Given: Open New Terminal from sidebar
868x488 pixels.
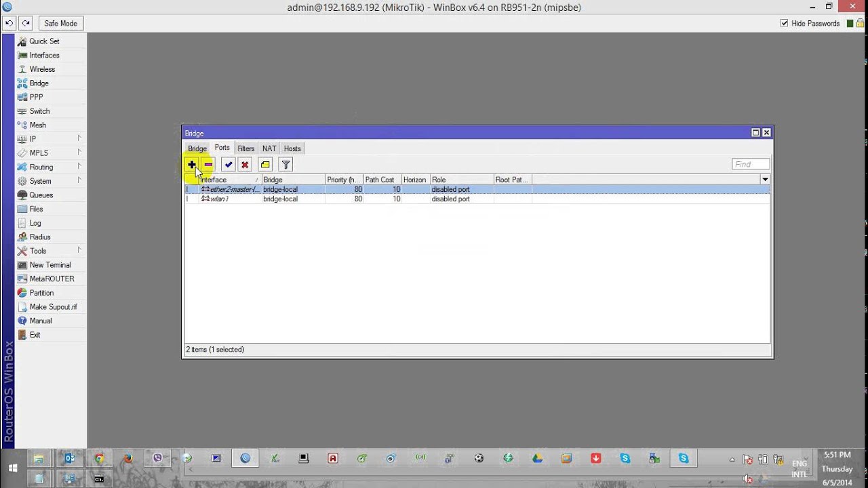Looking at the screenshot, I should 51,265.
